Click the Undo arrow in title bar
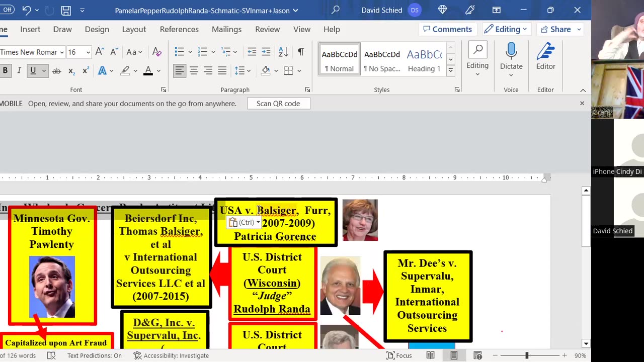The image size is (644, 362). click(x=27, y=10)
